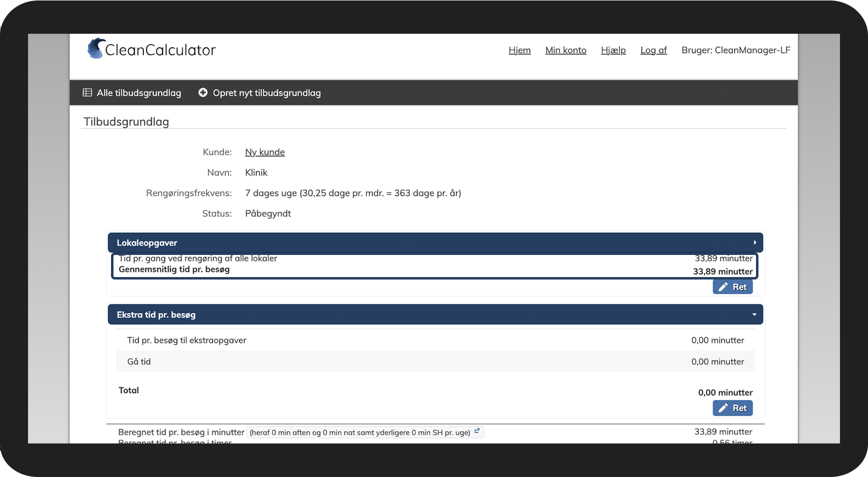
Task: Select the 7 dages uge frequency text
Action: click(x=353, y=193)
